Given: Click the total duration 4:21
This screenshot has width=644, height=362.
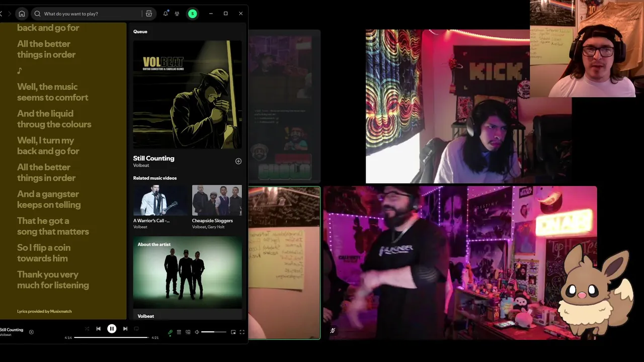Looking at the screenshot, I should [155, 337].
